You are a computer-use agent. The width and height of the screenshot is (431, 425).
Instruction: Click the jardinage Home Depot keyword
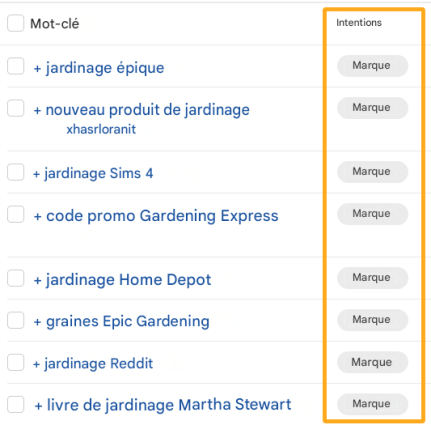(128, 280)
